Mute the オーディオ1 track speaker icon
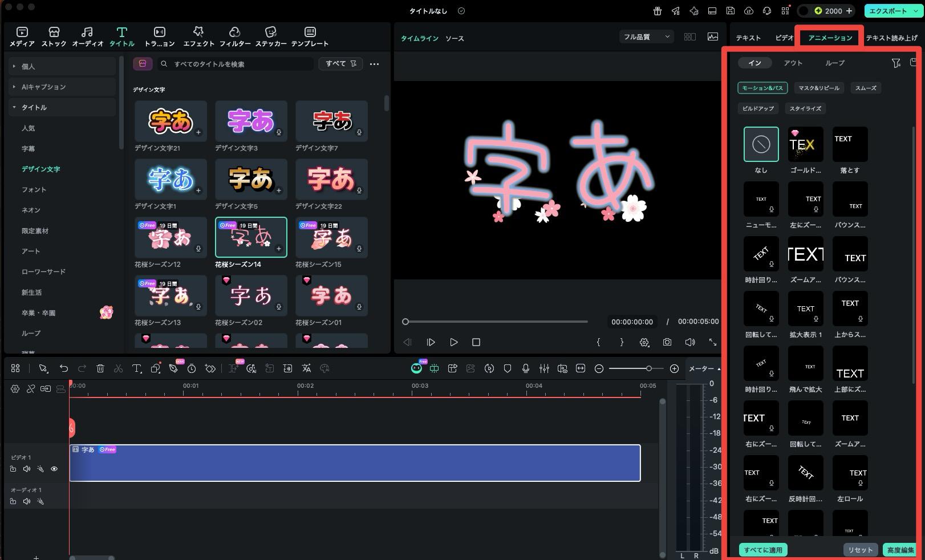Image resolution: width=925 pixels, height=560 pixels. click(x=27, y=501)
